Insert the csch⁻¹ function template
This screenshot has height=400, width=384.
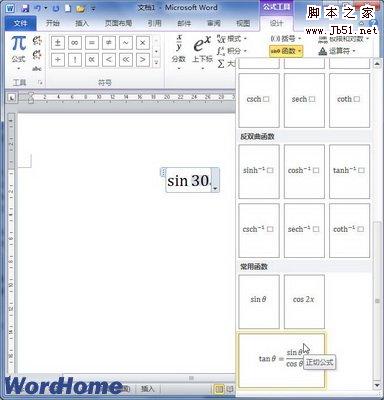pyautogui.click(x=259, y=230)
